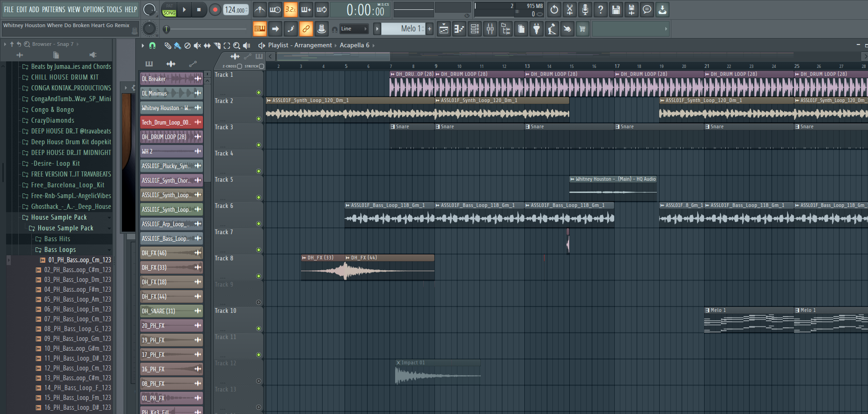
Task: Enable the Z-CROSS option
Action: point(240,66)
